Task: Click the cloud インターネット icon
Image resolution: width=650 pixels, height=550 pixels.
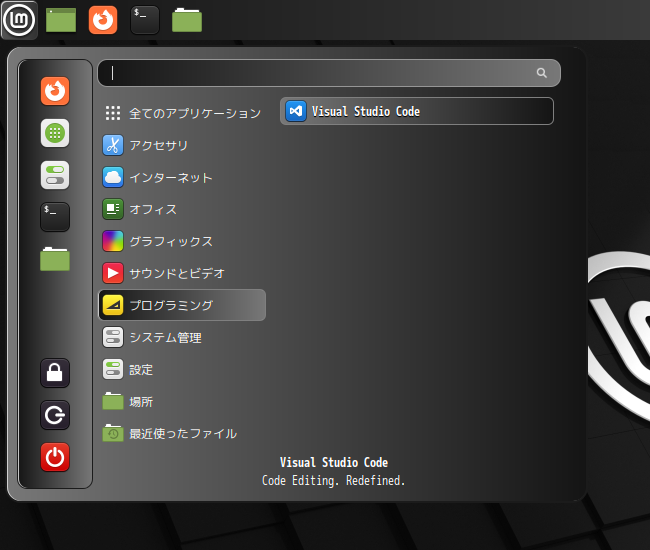Action: tap(113, 177)
